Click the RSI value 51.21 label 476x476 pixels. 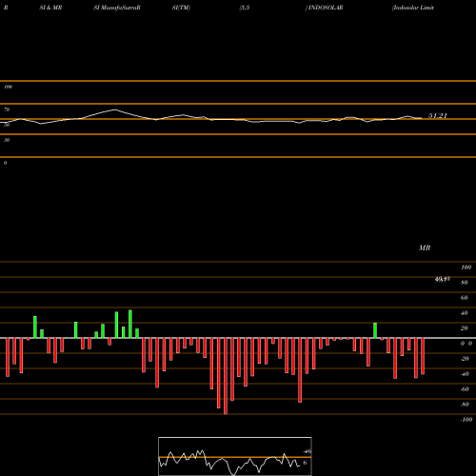pos(438,116)
